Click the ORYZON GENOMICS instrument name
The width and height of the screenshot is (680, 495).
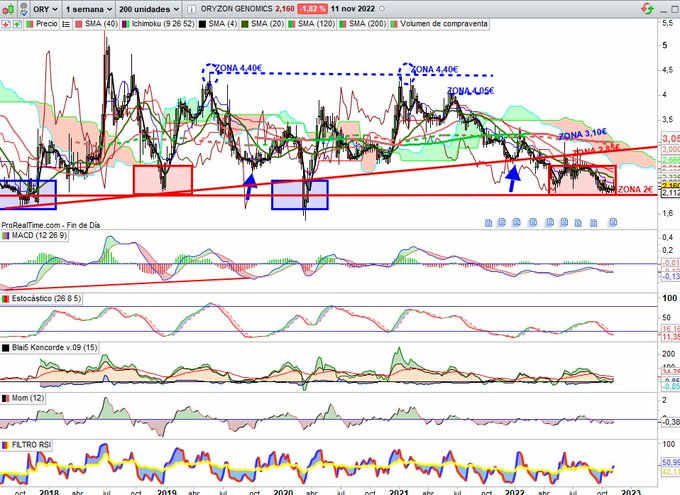[x=236, y=9]
